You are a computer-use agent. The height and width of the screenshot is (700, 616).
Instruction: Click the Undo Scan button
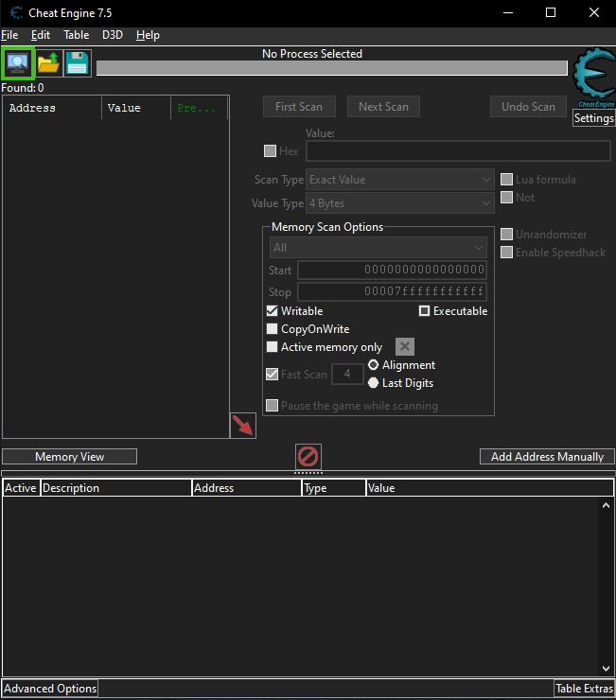(x=528, y=107)
